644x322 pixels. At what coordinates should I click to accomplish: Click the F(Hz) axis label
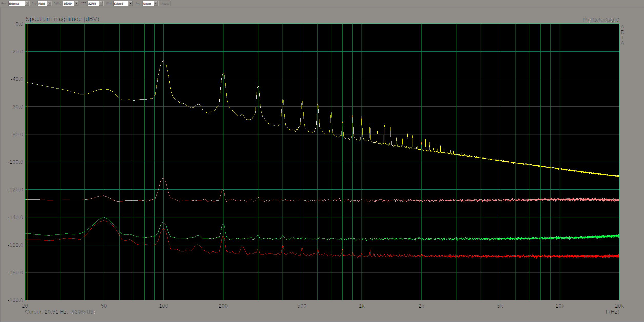pos(612,312)
